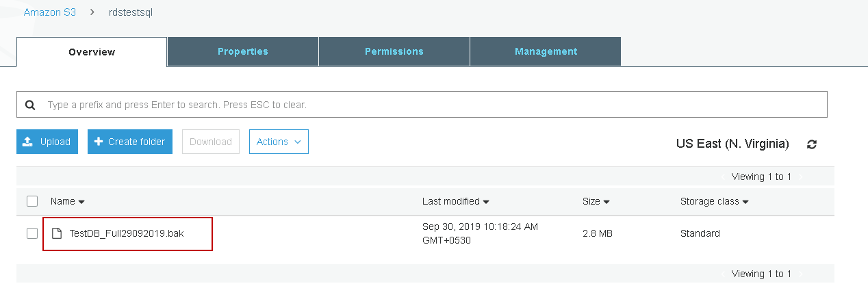Image resolution: width=868 pixels, height=286 pixels.
Task: Sort by the Name column arrow
Action: [x=81, y=202]
